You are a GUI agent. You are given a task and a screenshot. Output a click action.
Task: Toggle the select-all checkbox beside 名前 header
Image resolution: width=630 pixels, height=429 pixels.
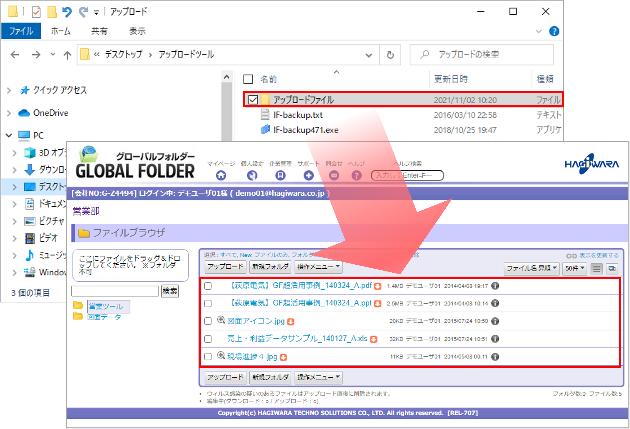click(x=248, y=79)
